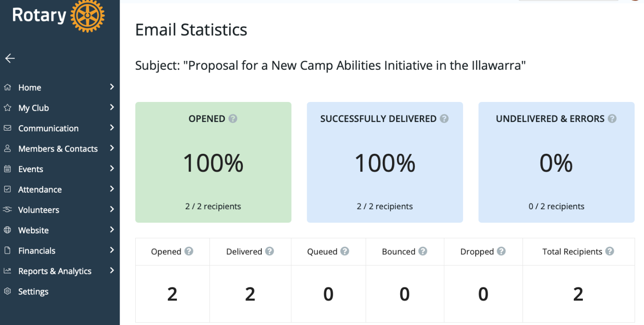
Task: Expand the Home menu chevron
Action: tap(112, 87)
